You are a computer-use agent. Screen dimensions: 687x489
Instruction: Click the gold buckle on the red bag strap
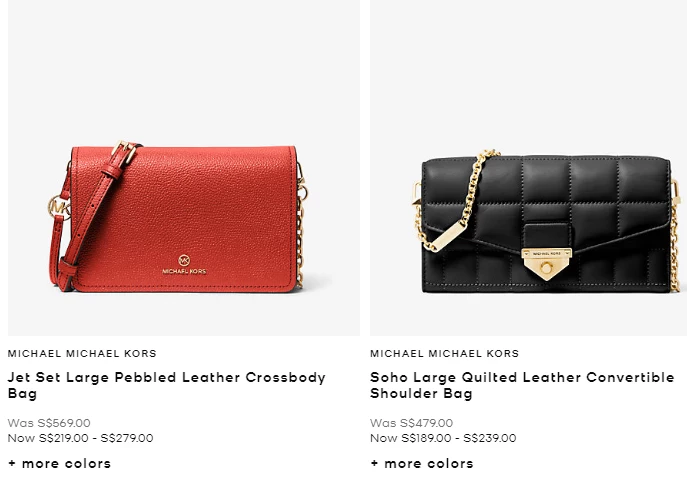(x=125, y=152)
